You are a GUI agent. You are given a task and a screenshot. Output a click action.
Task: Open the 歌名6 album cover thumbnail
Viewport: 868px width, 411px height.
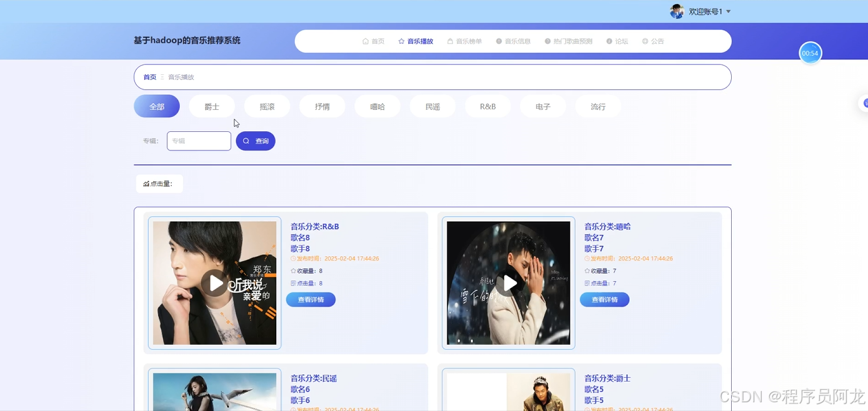pyautogui.click(x=214, y=392)
